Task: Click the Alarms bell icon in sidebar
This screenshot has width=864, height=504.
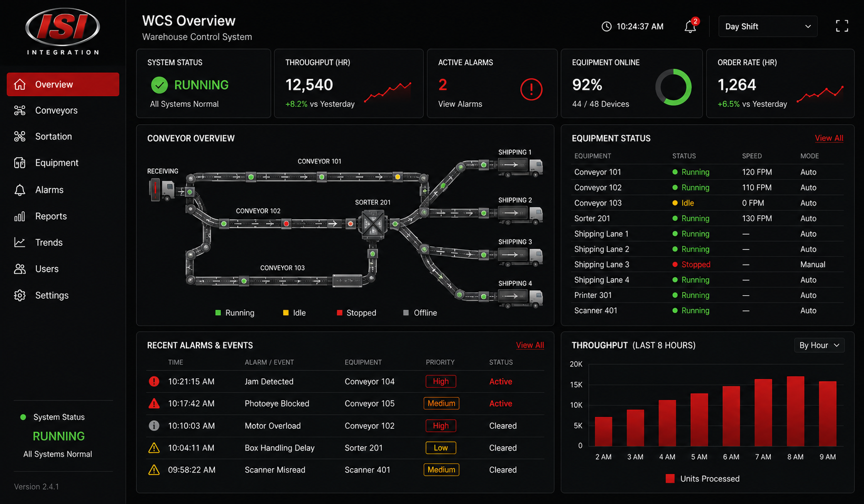Action: point(19,190)
